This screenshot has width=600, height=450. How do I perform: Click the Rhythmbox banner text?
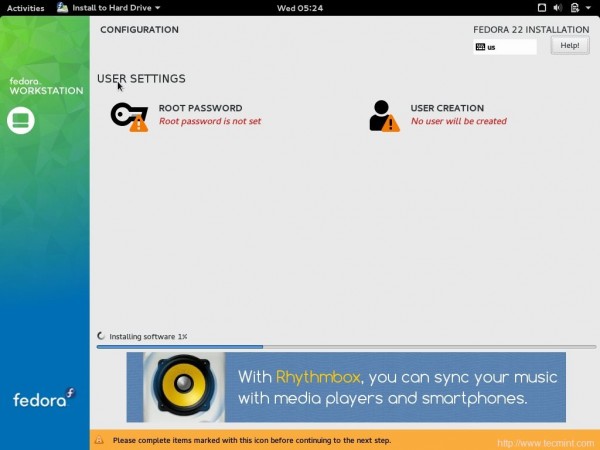pos(398,388)
